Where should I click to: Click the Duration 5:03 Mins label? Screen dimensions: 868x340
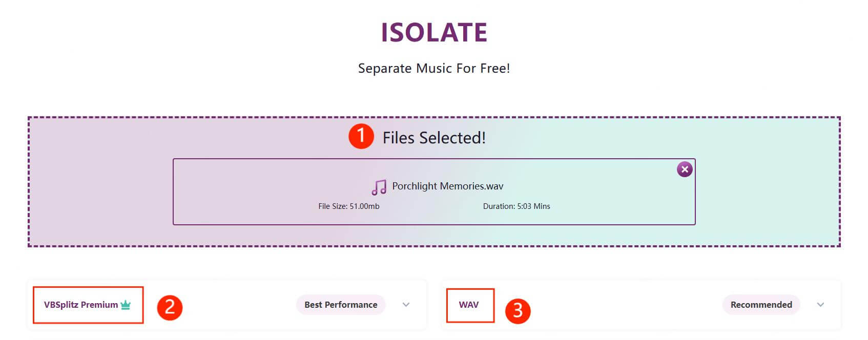516,206
